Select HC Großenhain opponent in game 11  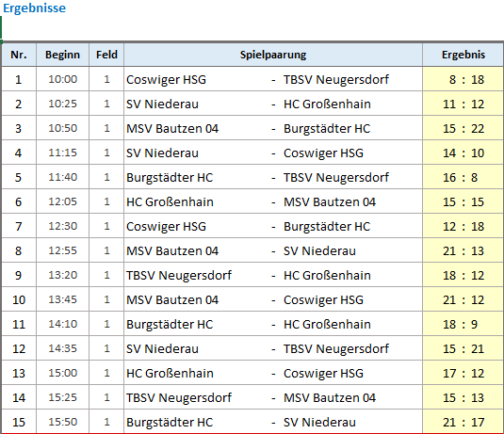(x=327, y=324)
